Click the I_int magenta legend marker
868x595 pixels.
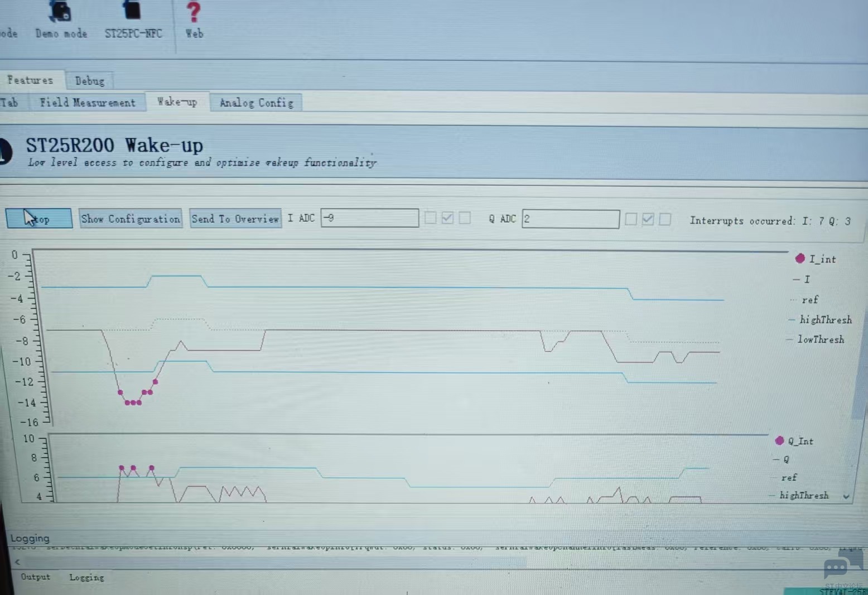coord(800,258)
